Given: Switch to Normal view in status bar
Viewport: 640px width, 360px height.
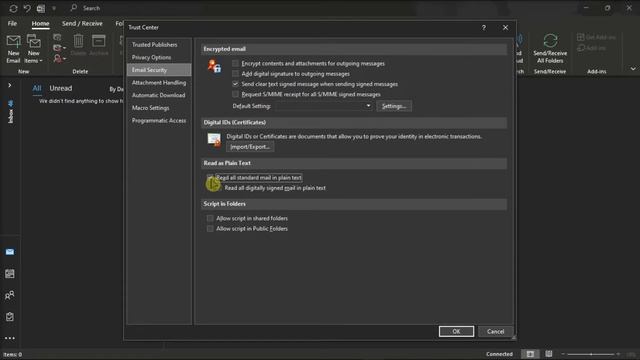Looking at the screenshot, I should (x=530, y=354).
